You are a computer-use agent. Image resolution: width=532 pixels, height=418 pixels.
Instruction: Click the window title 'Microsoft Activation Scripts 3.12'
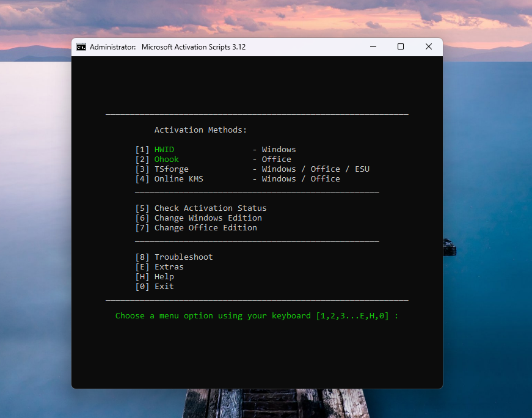click(x=194, y=47)
